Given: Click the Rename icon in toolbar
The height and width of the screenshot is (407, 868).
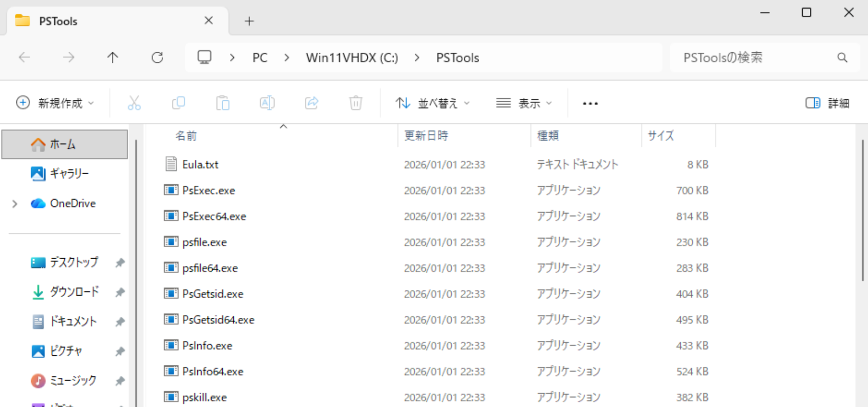Looking at the screenshot, I should click(267, 103).
